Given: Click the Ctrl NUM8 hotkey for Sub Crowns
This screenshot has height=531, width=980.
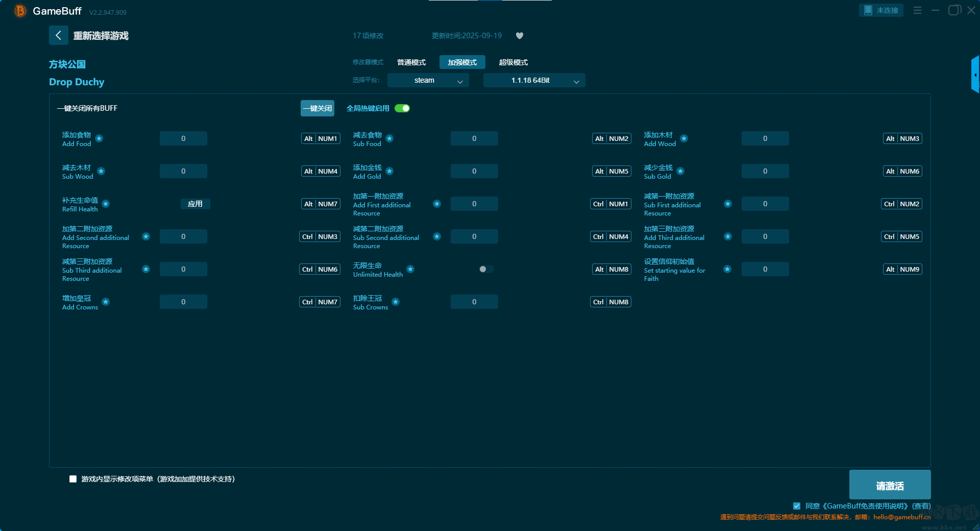Looking at the screenshot, I should pos(610,302).
